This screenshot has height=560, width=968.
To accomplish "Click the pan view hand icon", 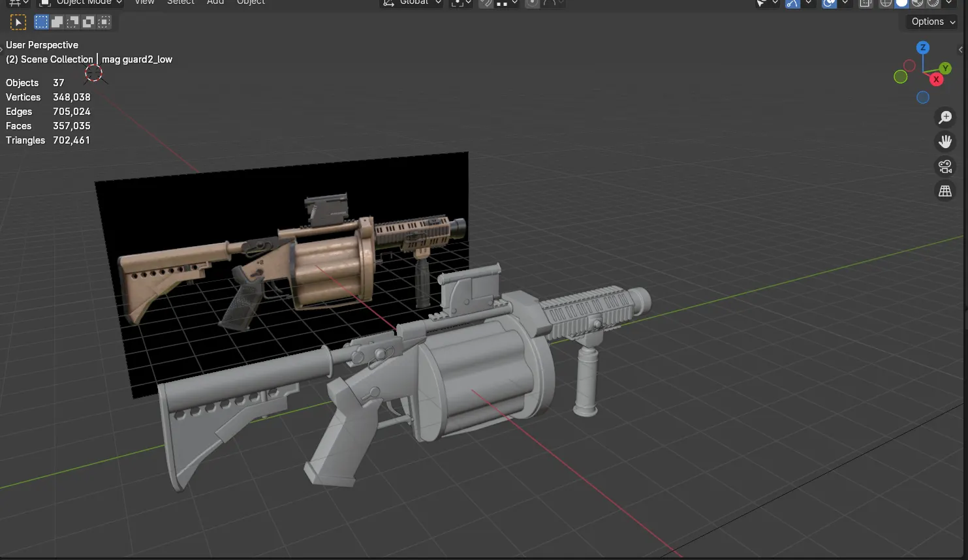I will pos(945,142).
